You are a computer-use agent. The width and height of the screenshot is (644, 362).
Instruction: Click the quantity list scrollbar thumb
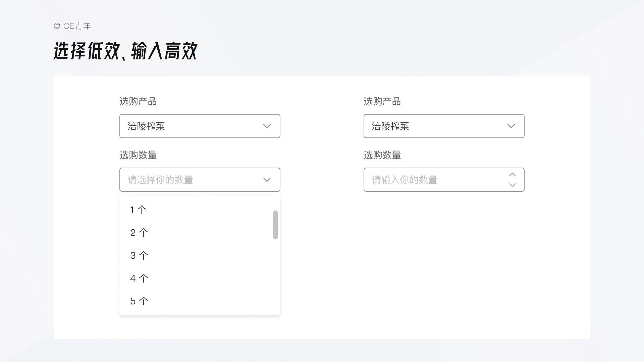pos(275,225)
